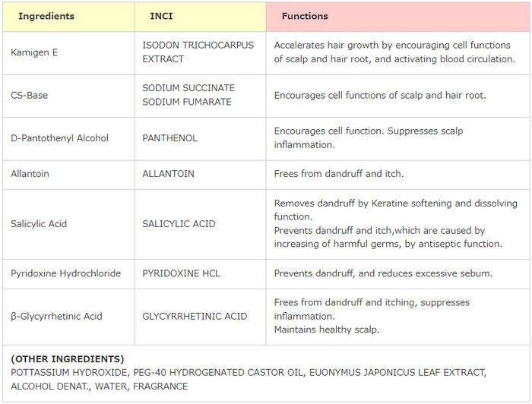532x404 pixels.
Task: Select the Salicylic Acid ingredient cell
Action: (38, 224)
